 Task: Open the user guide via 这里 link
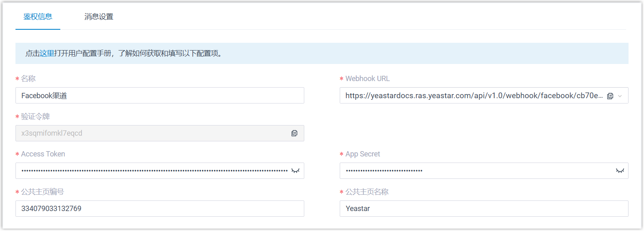47,53
